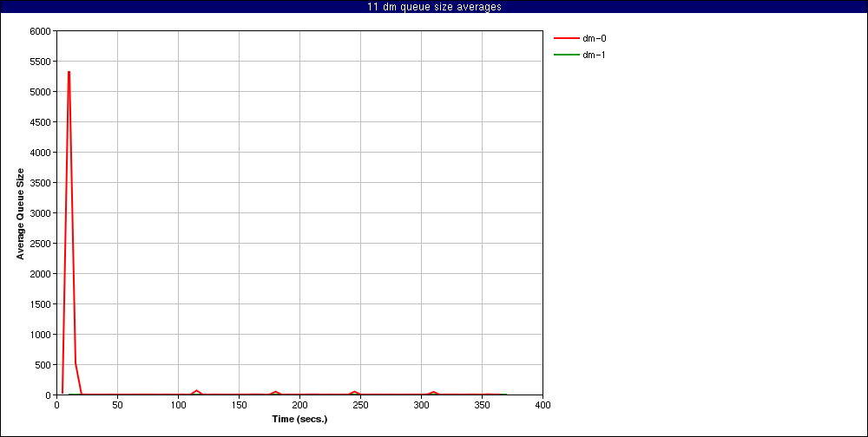868x437 pixels.
Task: Click the chart title '11 dm queue size averages'
Action: coord(434,7)
